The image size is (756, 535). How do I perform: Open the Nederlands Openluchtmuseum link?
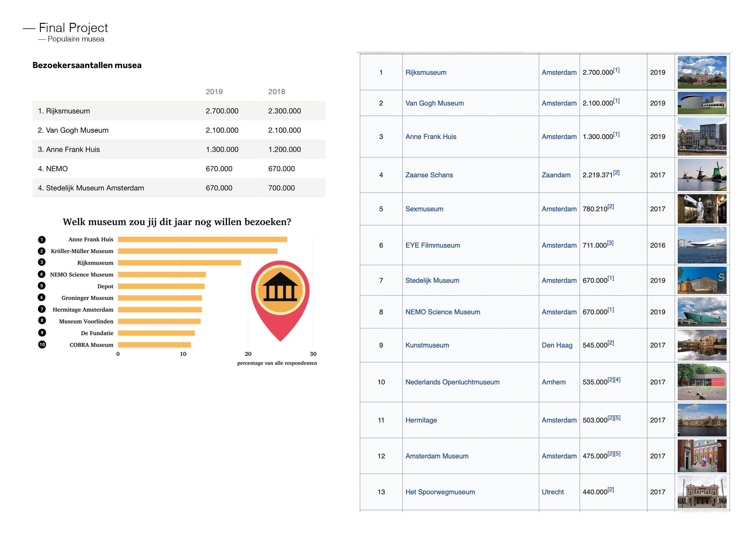(452, 382)
